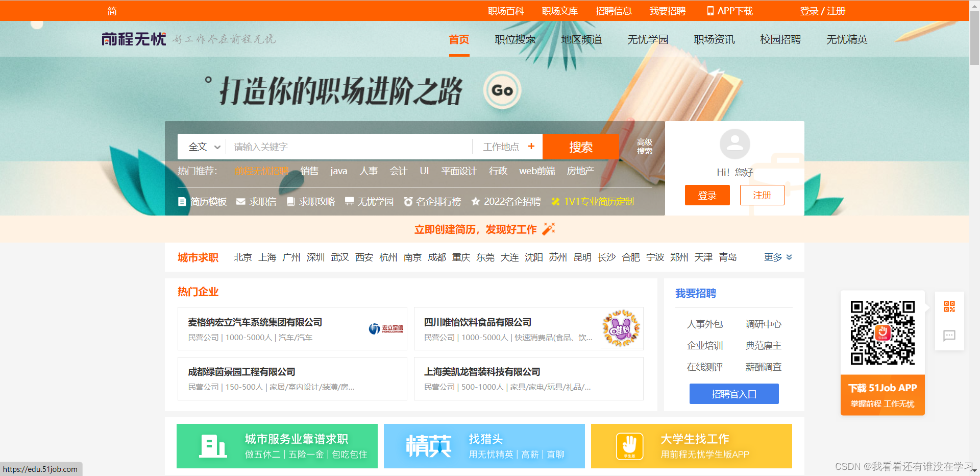
Task: Click 简 language switch in top bar
Action: (112, 11)
